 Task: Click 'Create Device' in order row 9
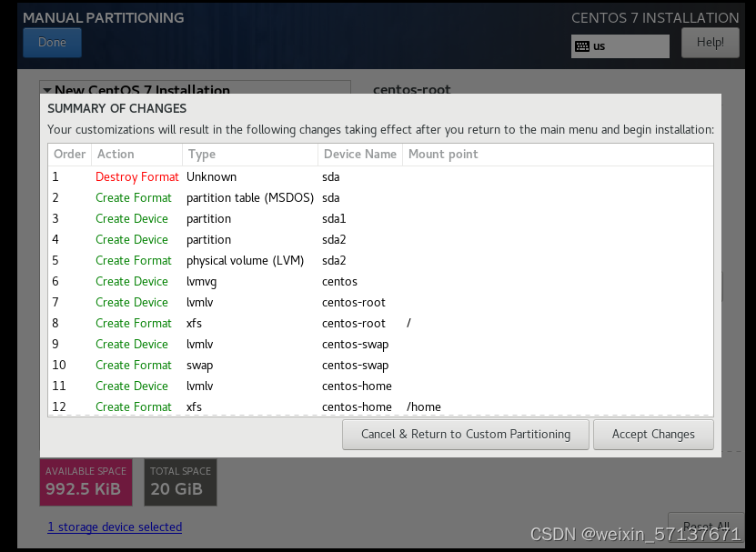(132, 345)
